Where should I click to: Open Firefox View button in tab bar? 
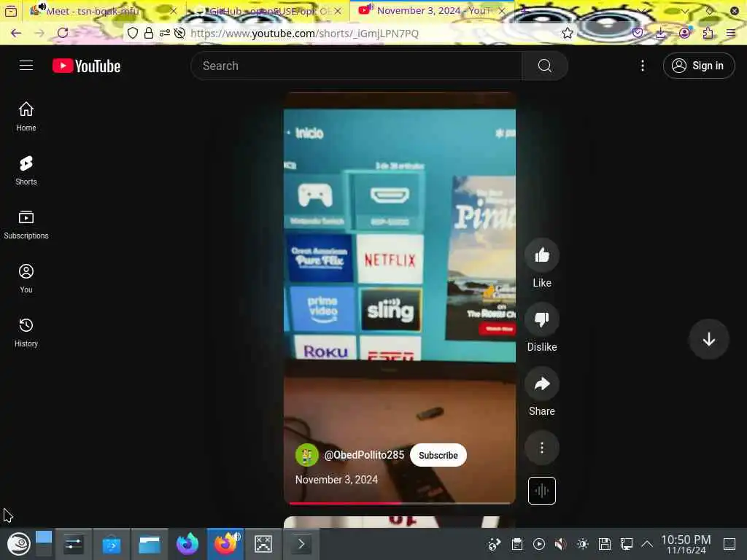[10, 11]
